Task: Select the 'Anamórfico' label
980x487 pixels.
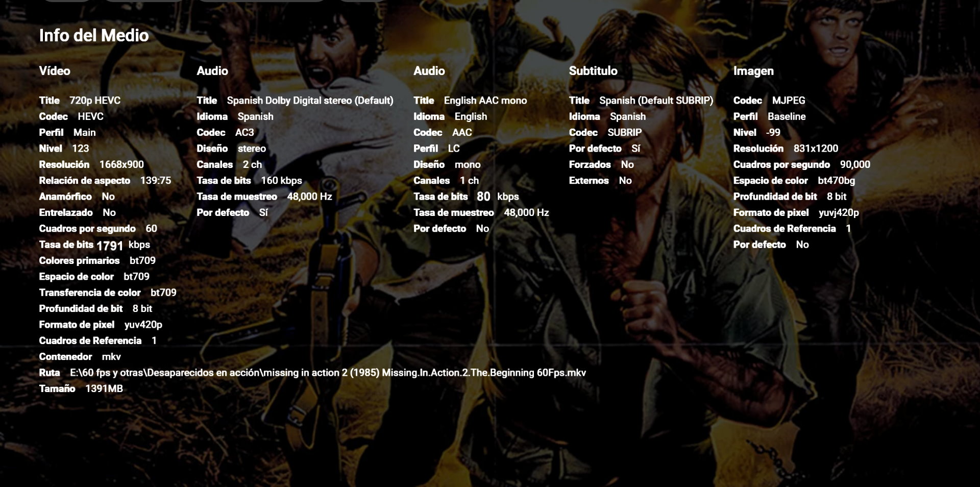Action: pyautogui.click(x=65, y=197)
